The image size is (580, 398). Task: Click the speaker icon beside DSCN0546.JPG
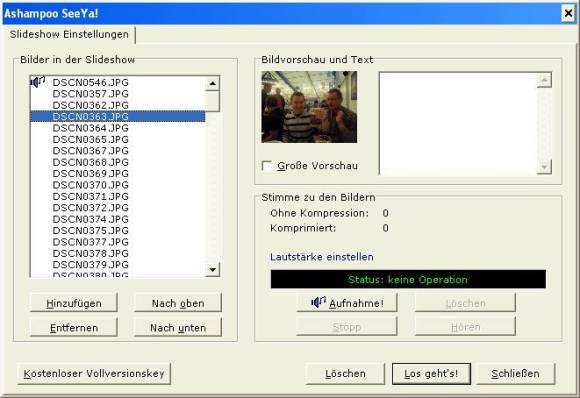(x=38, y=81)
